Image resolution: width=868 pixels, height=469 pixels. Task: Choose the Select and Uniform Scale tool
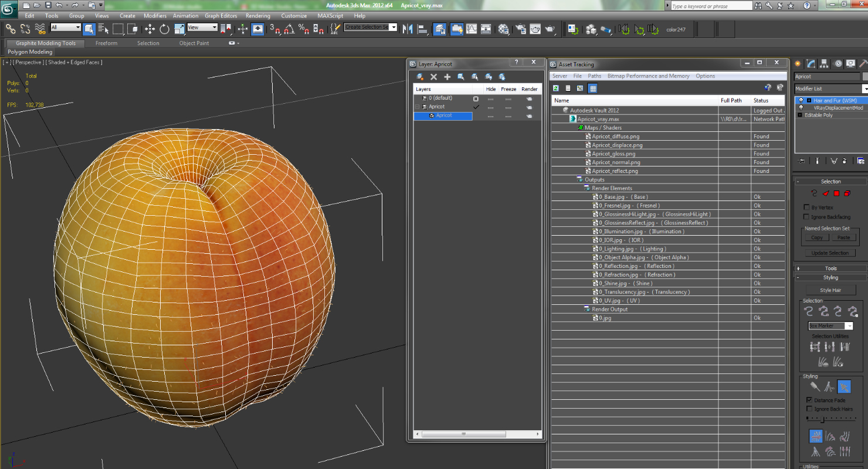(x=178, y=29)
